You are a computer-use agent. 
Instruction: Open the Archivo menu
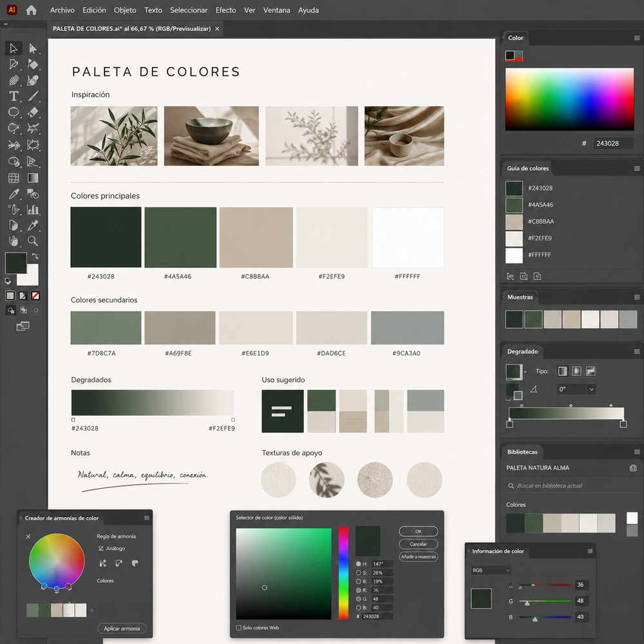62,10
